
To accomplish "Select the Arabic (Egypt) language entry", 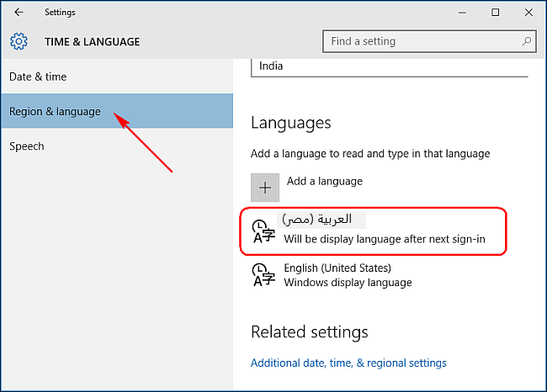I will pyautogui.click(x=374, y=231).
